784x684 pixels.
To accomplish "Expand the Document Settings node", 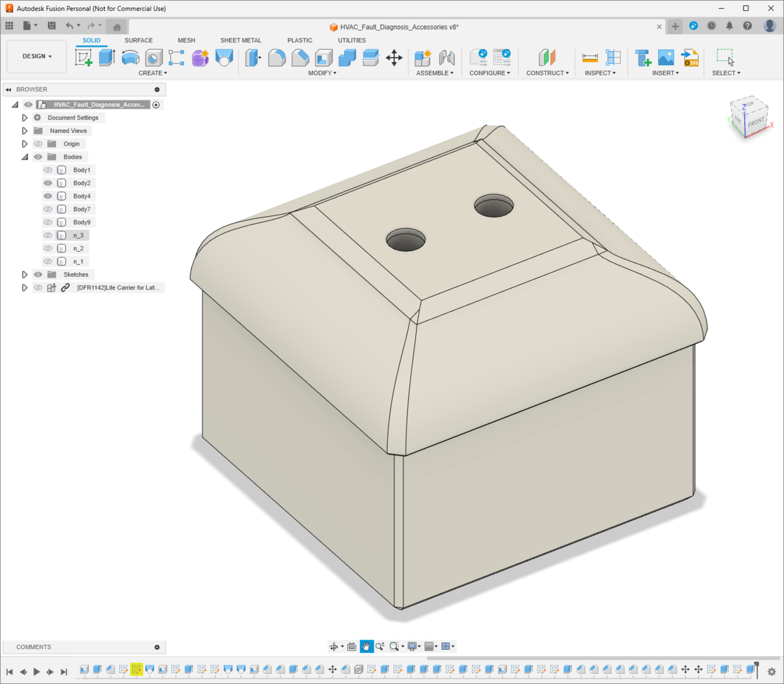I will [25, 118].
